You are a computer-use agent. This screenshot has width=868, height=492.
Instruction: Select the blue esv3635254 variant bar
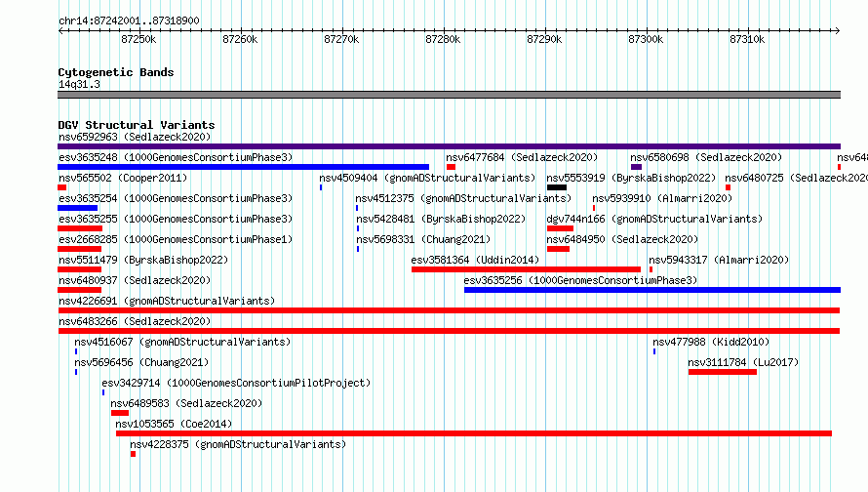tap(77, 208)
